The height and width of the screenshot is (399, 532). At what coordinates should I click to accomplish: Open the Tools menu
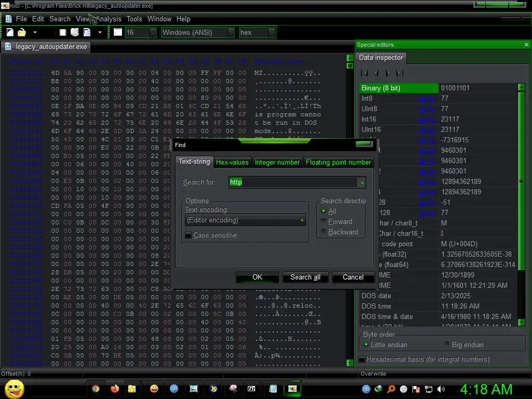tap(135, 19)
